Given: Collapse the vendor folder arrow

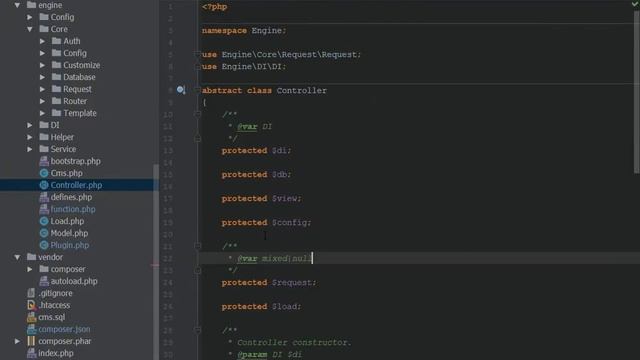Looking at the screenshot, I should point(17,257).
